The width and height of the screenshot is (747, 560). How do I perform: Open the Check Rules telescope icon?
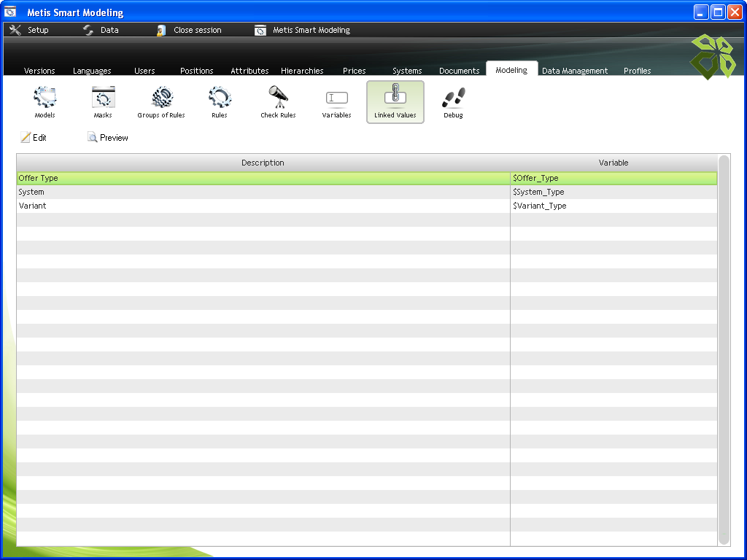278,97
